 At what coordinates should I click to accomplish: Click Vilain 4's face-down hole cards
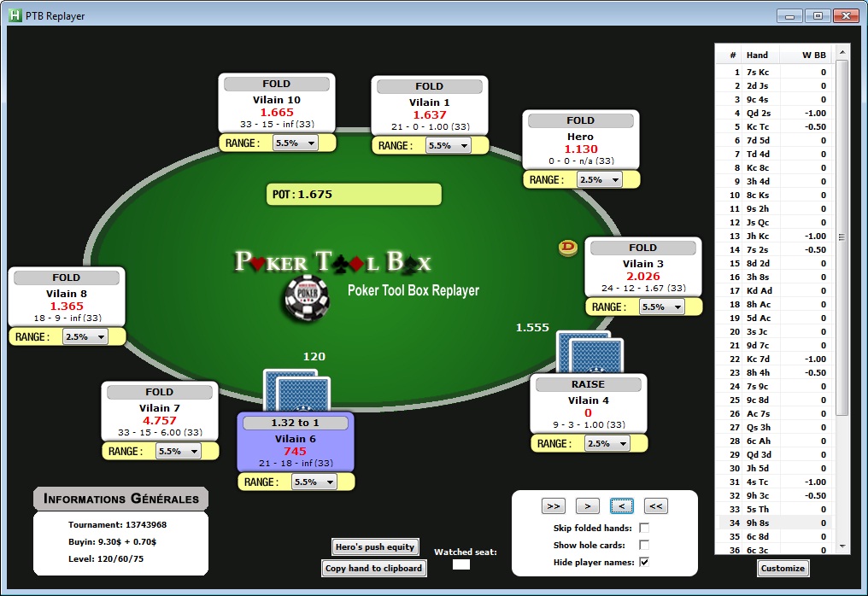point(589,353)
